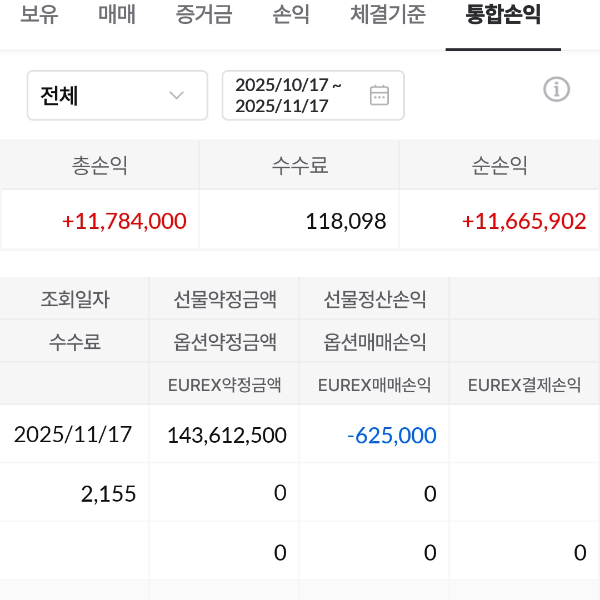The height and width of the screenshot is (600, 600).
Task: Click the 조회일자 column header
Action: point(75,299)
